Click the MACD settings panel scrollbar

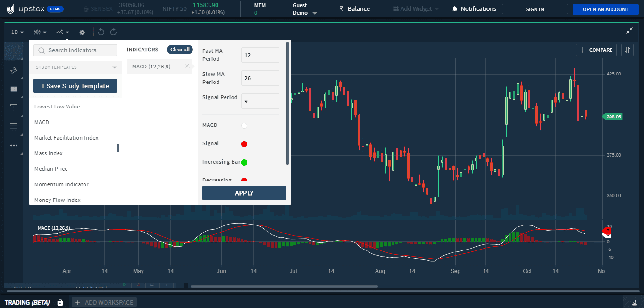[287, 103]
